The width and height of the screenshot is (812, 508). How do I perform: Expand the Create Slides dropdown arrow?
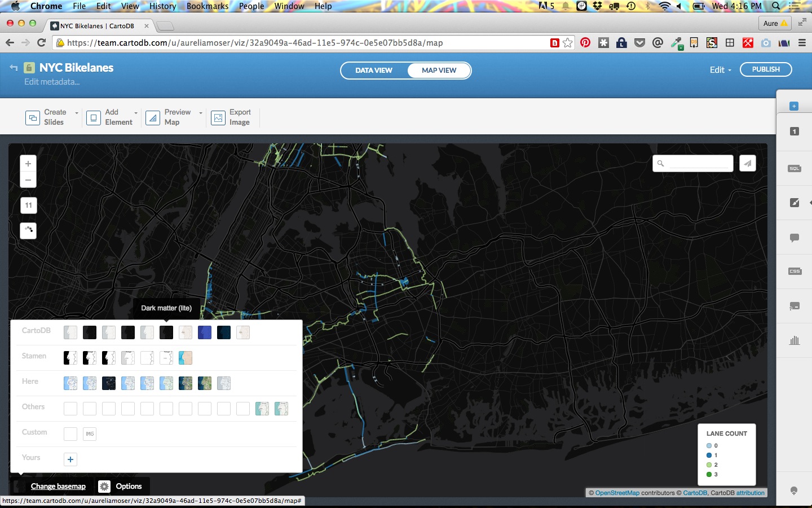point(77,113)
